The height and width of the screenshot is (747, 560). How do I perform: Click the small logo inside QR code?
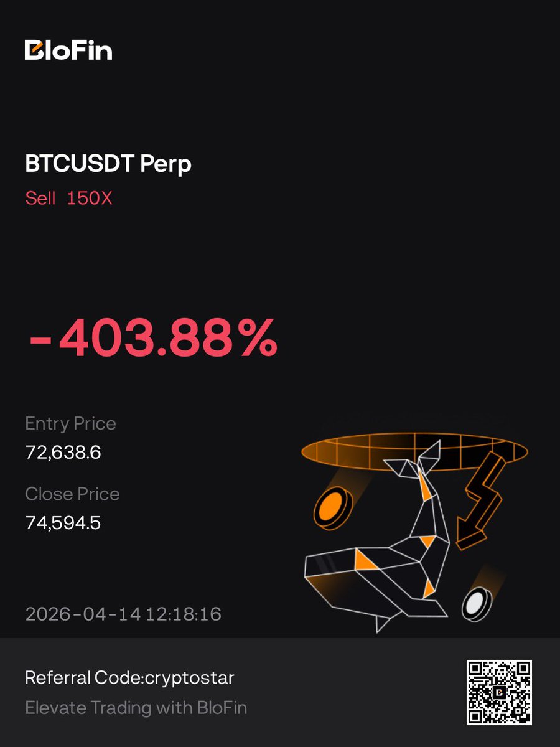[x=499, y=692]
